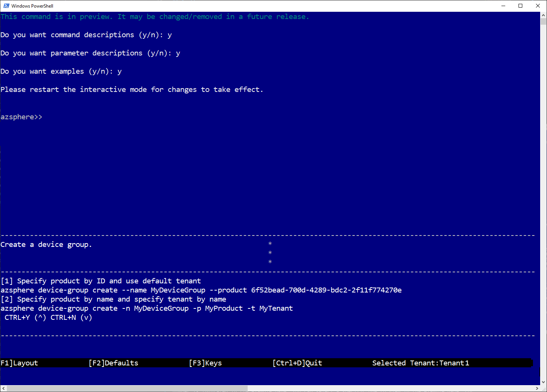Open the F1 Layout option
The width and height of the screenshot is (547, 392).
[19, 363]
